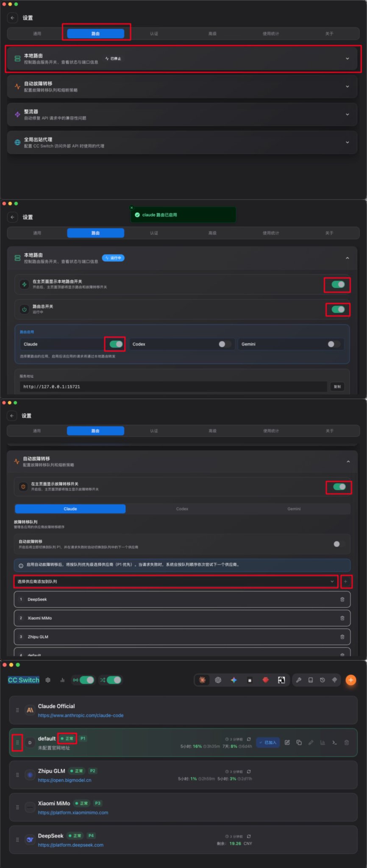Switch to Codex tab in failover settings
Viewport: 367px width, 868px height.
[182, 509]
